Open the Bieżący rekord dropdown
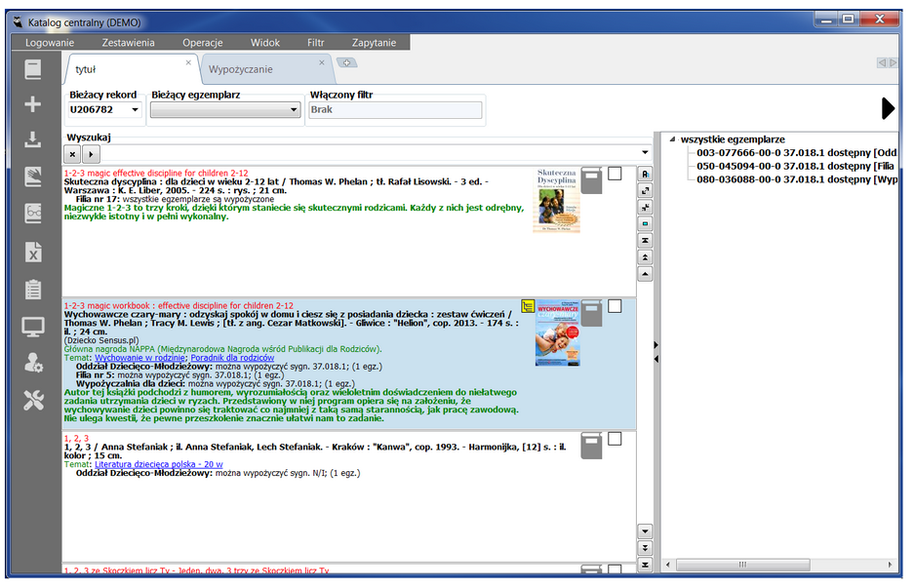Image resolution: width=915 pixels, height=588 pixels. click(x=133, y=110)
